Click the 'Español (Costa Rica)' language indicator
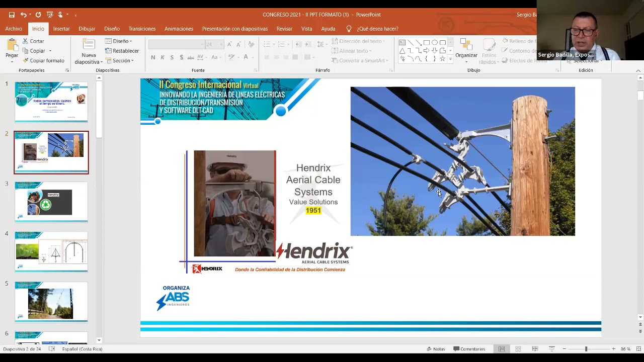Viewport: 644px width, 362px height. pyautogui.click(x=82, y=349)
